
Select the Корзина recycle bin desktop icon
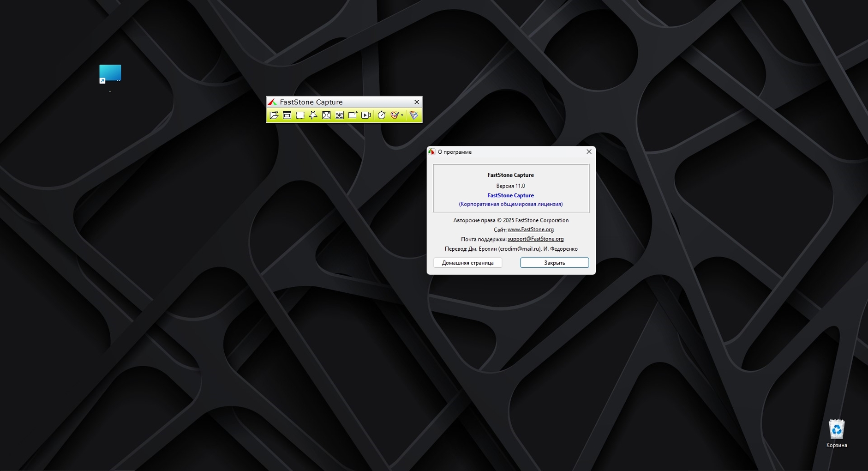[837, 433]
